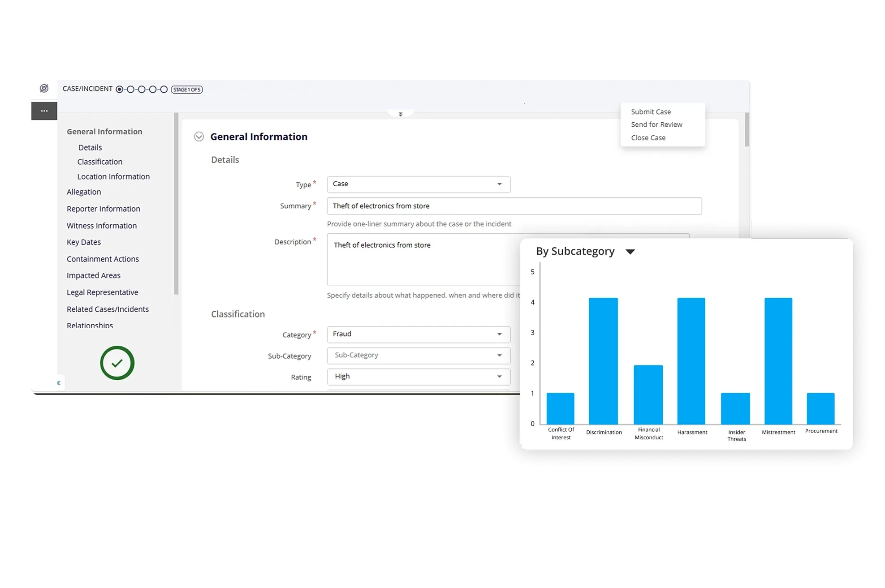This screenshot has height=588, width=885.
Task: Select Close Case menu option
Action: tap(648, 138)
